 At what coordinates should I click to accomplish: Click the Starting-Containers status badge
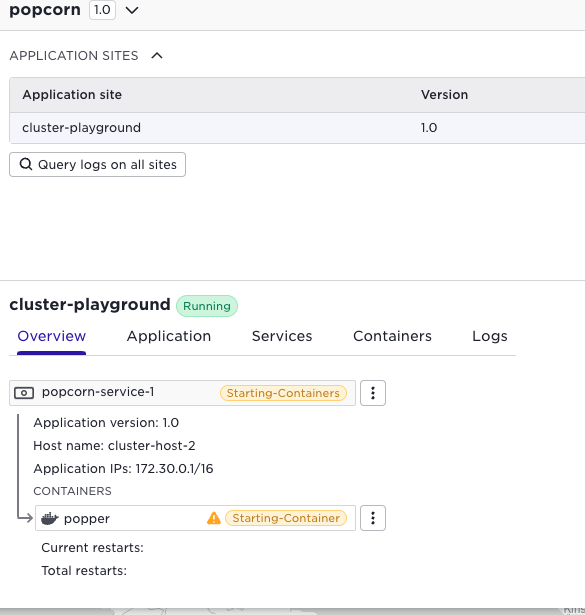[283, 393]
